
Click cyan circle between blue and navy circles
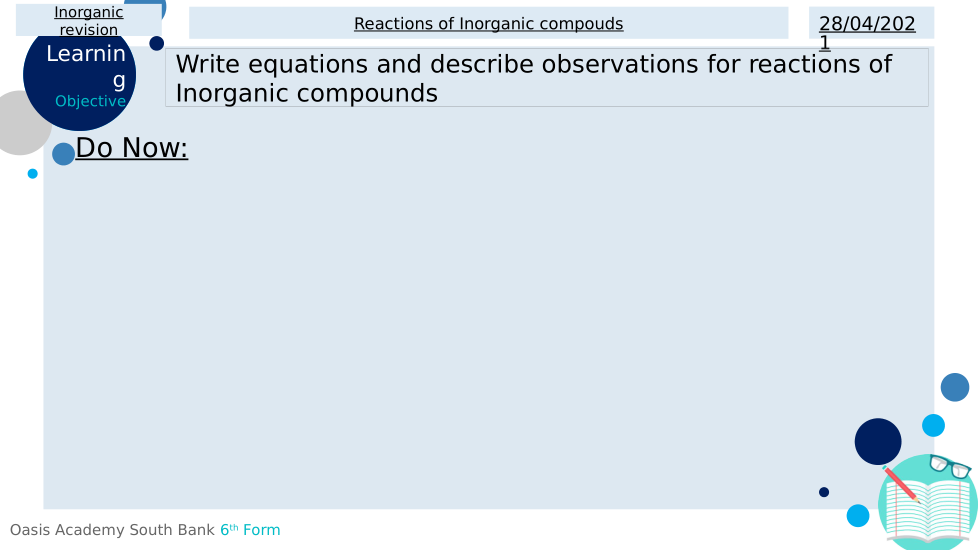[x=933, y=425]
